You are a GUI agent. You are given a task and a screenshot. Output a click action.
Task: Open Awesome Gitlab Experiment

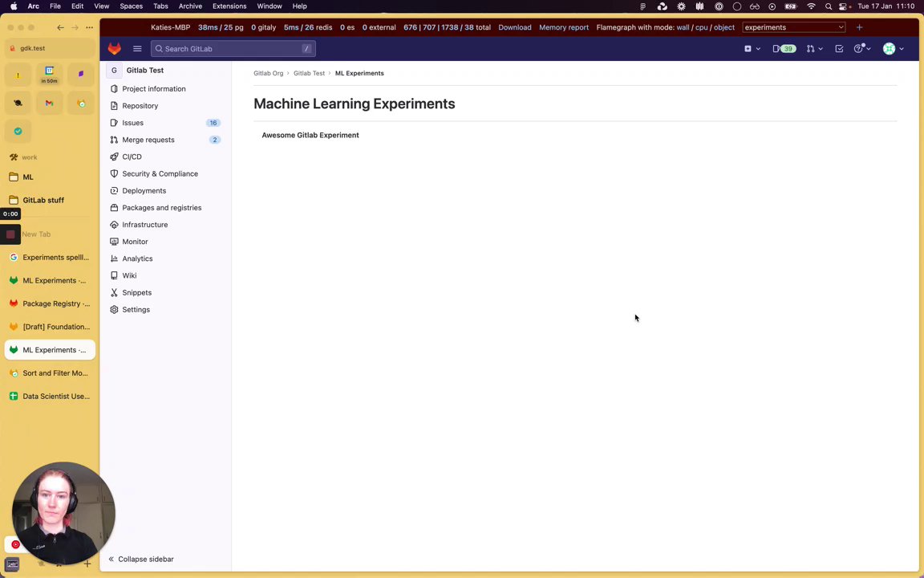tap(310, 135)
